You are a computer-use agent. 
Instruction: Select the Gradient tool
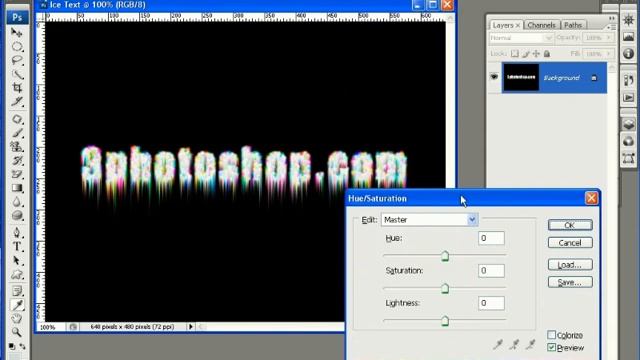pyautogui.click(x=17, y=188)
